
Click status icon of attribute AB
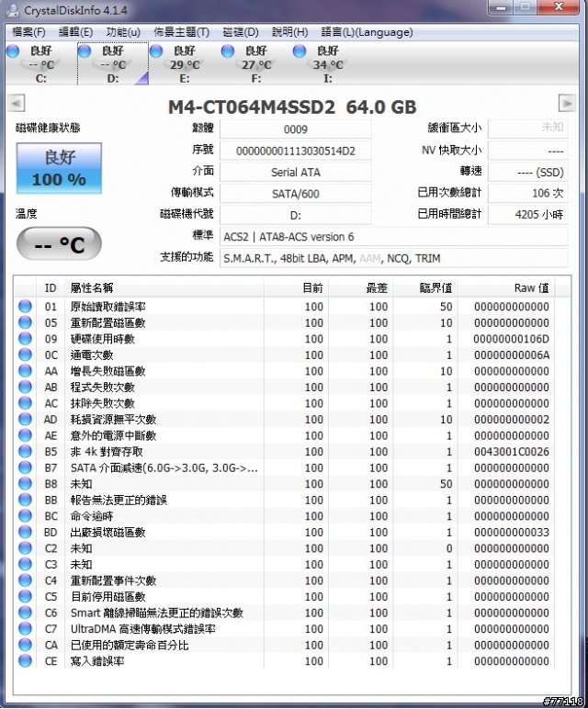[26, 387]
